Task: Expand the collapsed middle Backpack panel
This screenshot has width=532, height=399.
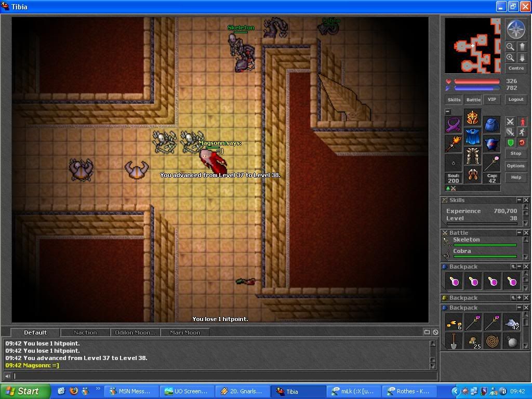Action: tap(520, 298)
